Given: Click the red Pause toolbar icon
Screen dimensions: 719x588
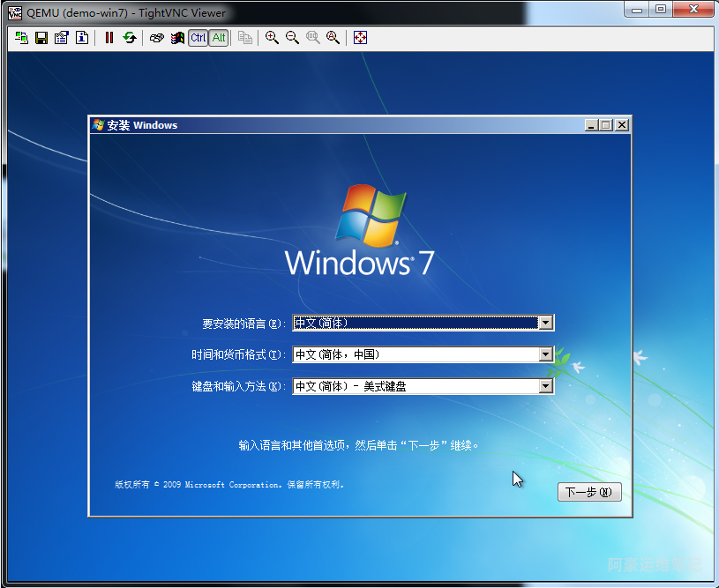Looking at the screenshot, I should (109, 38).
